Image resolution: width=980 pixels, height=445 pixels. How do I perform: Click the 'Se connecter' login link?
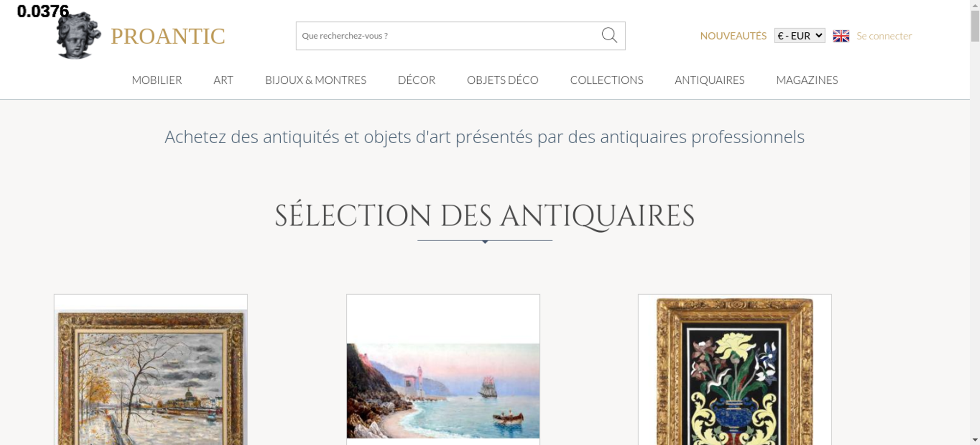[x=884, y=36]
